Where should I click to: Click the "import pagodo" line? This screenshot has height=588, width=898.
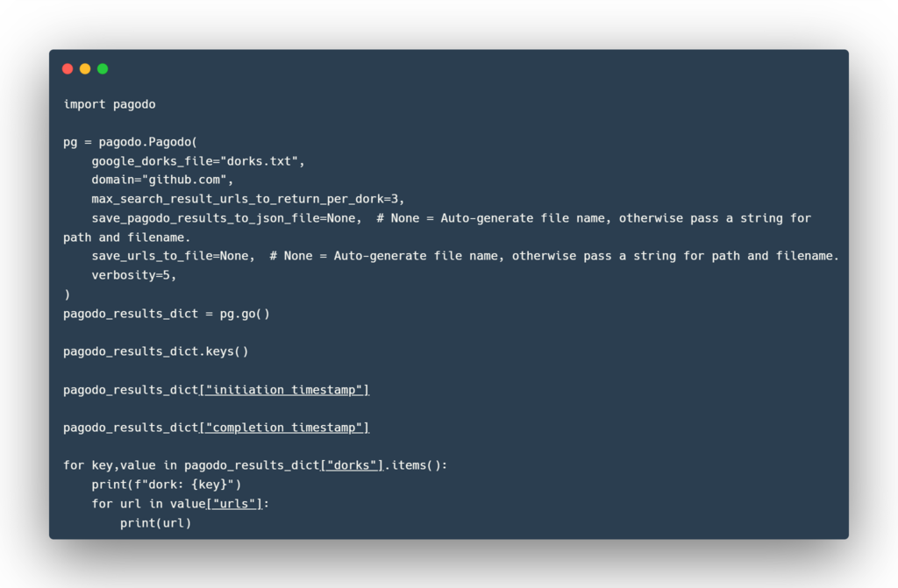[109, 104]
